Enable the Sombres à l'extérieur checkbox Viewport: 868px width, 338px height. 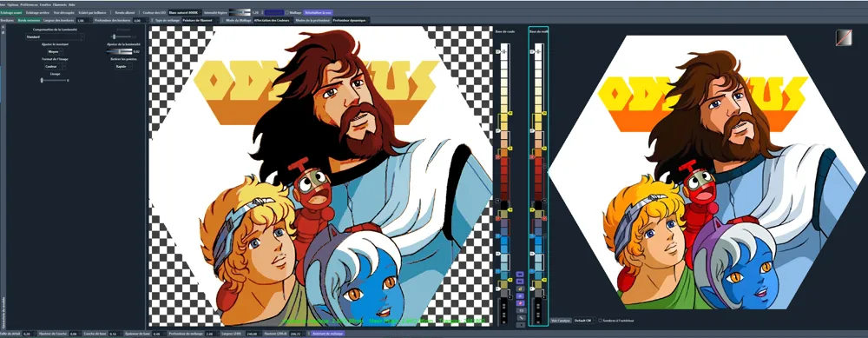(600, 321)
